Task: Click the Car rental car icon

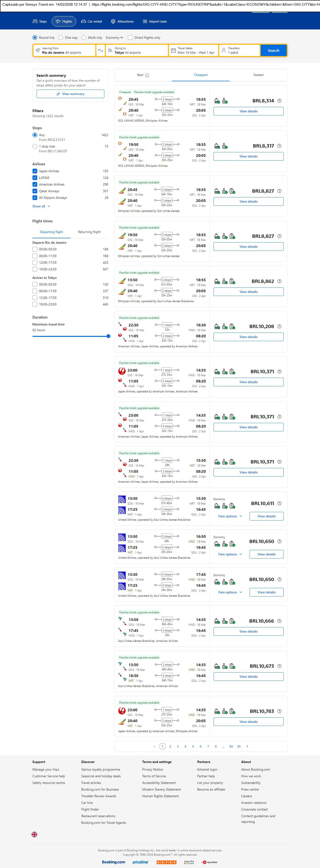Action: pos(83,22)
